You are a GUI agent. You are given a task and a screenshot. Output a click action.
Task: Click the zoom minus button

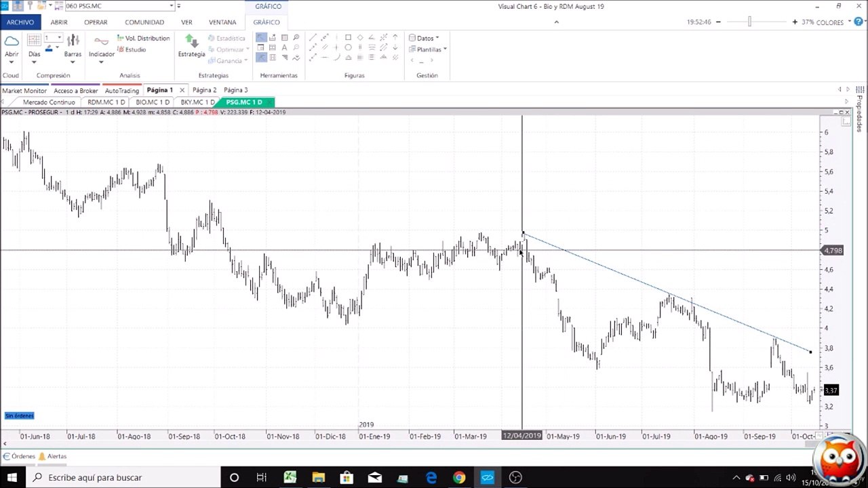(x=719, y=22)
